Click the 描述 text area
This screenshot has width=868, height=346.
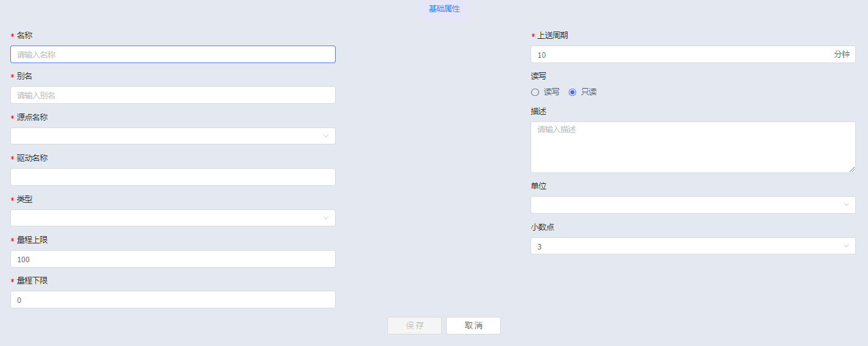click(x=693, y=147)
